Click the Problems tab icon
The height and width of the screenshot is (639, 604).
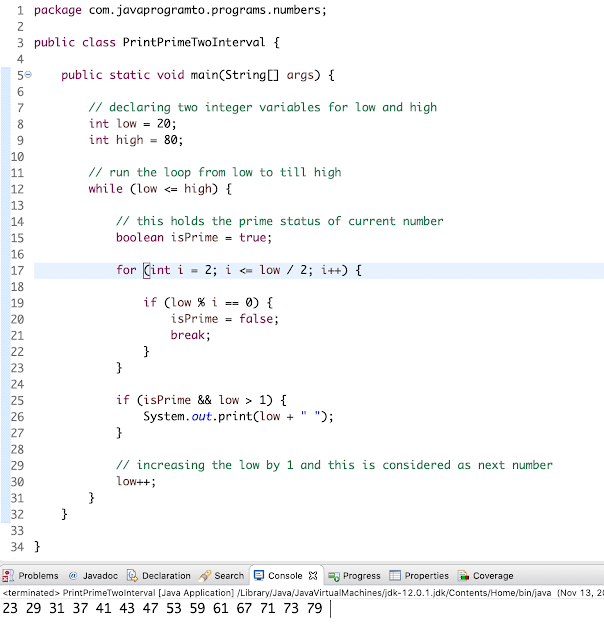8,576
